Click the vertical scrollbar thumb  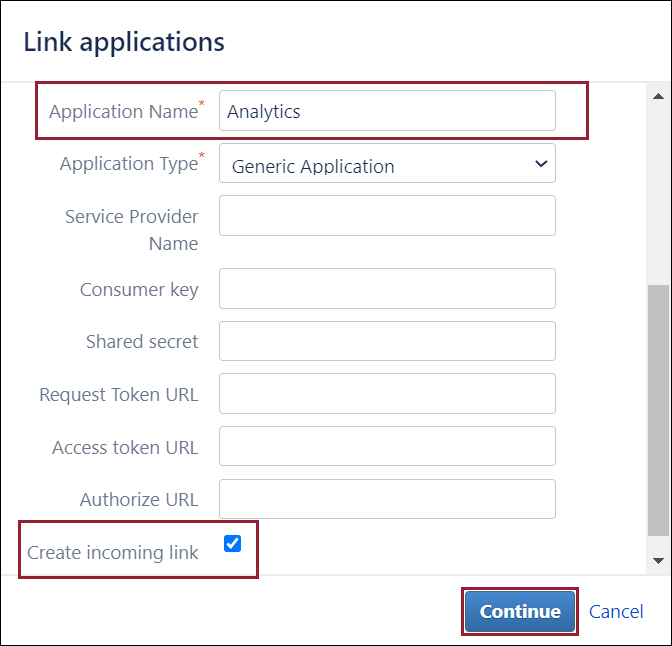coord(658,410)
